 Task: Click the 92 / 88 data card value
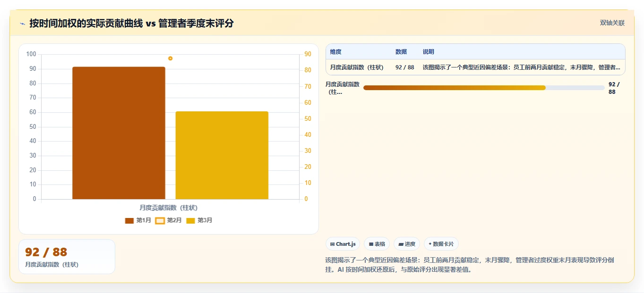(46, 252)
